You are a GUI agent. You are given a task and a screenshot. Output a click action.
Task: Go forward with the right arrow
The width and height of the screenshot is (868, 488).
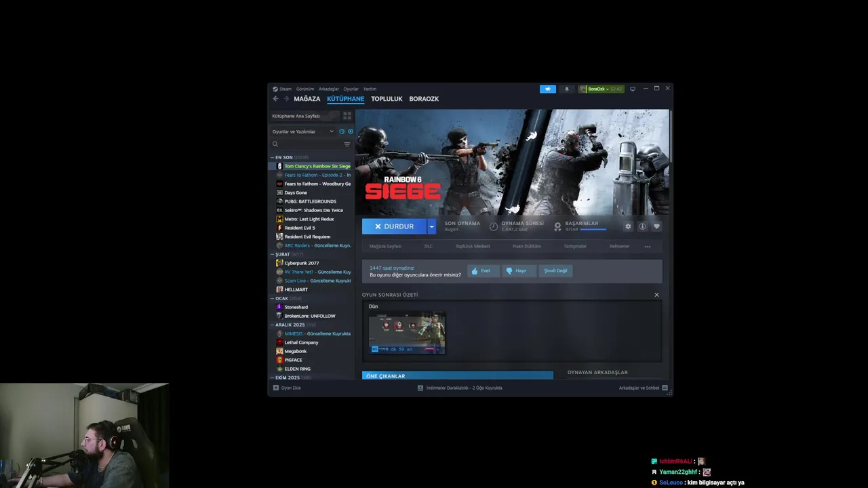coord(286,99)
